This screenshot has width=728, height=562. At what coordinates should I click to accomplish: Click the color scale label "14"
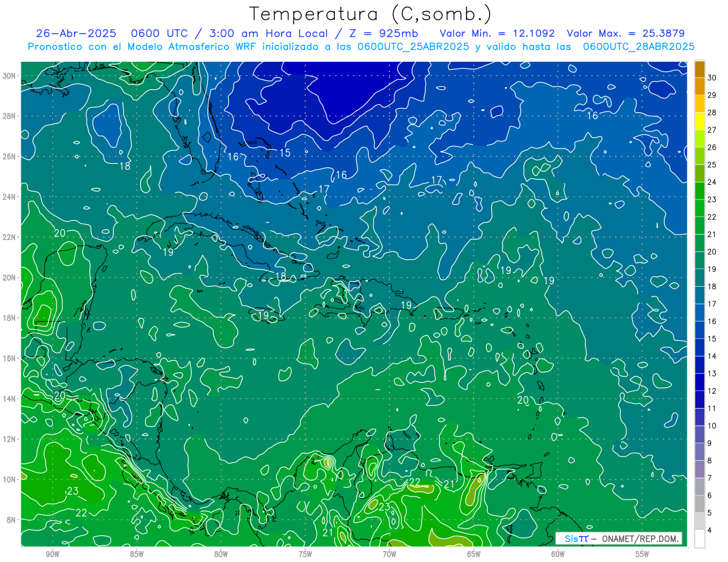pyautogui.click(x=712, y=356)
